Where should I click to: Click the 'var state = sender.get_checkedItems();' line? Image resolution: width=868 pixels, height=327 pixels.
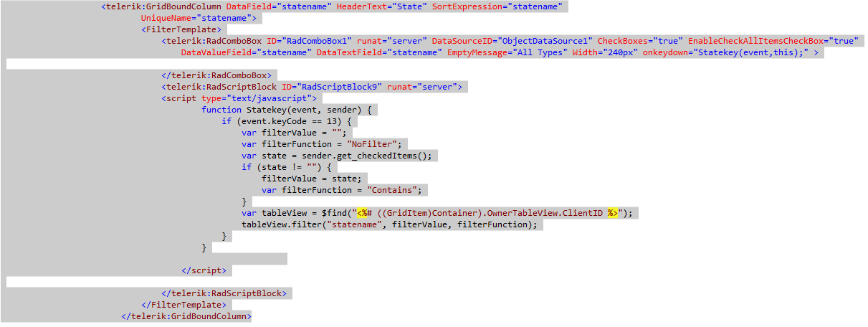pos(338,156)
